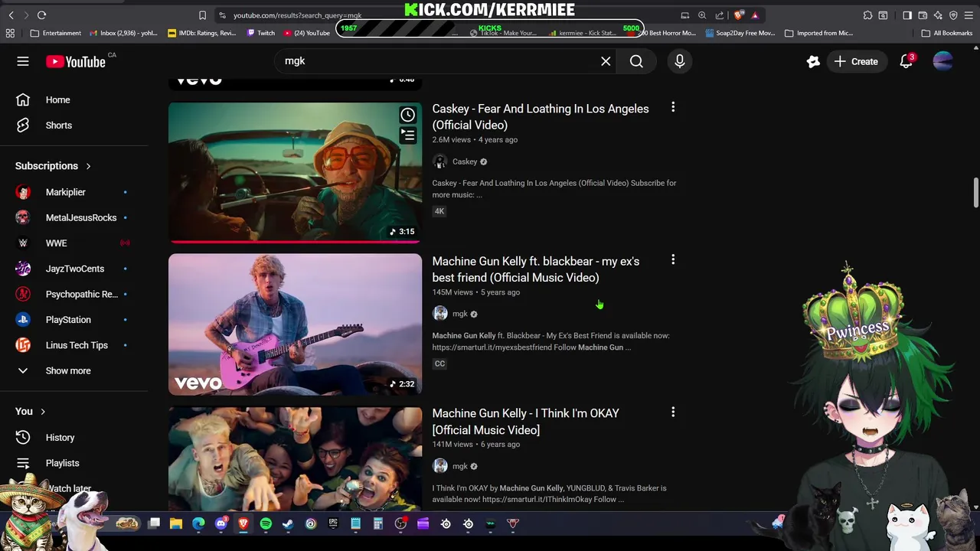The height and width of the screenshot is (551, 980).
Task: Open Spotify from the taskbar
Action: coord(266,523)
